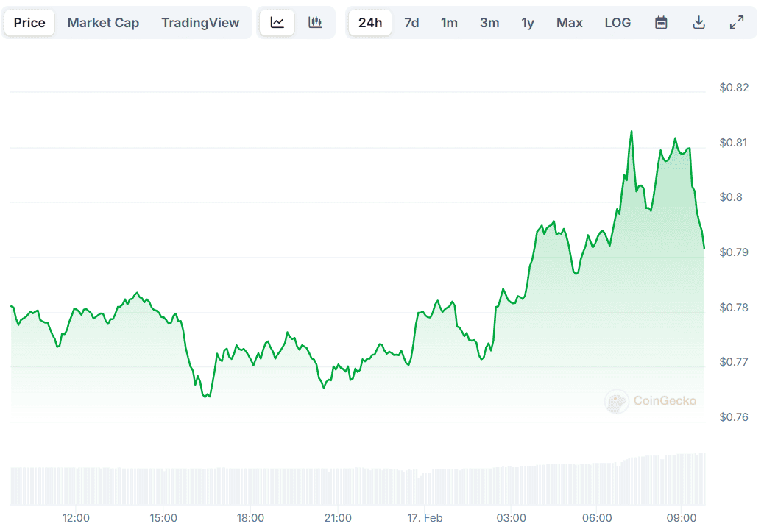The height and width of the screenshot is (532, 764).
Task: Select the Price tab
Action: point(29,23)
